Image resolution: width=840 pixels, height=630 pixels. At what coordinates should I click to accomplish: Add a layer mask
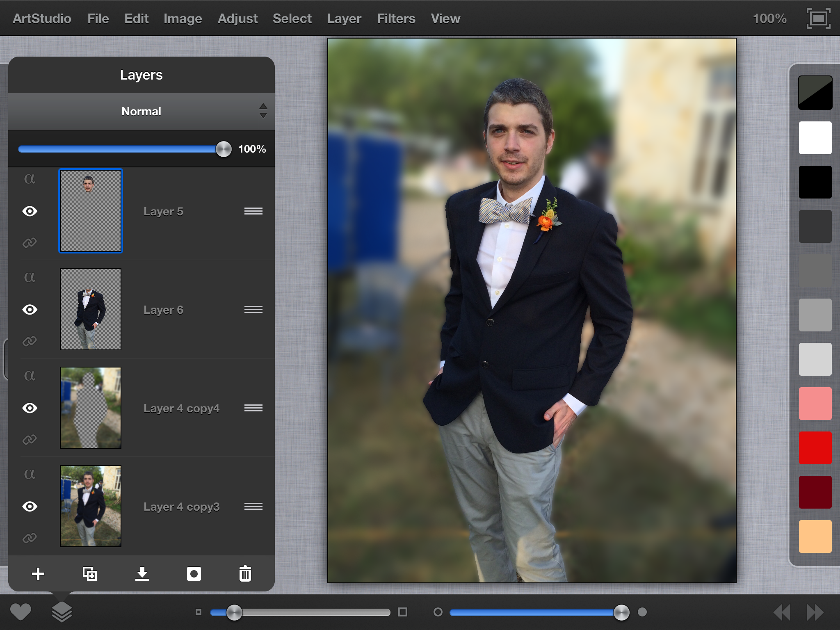[194, 573]
